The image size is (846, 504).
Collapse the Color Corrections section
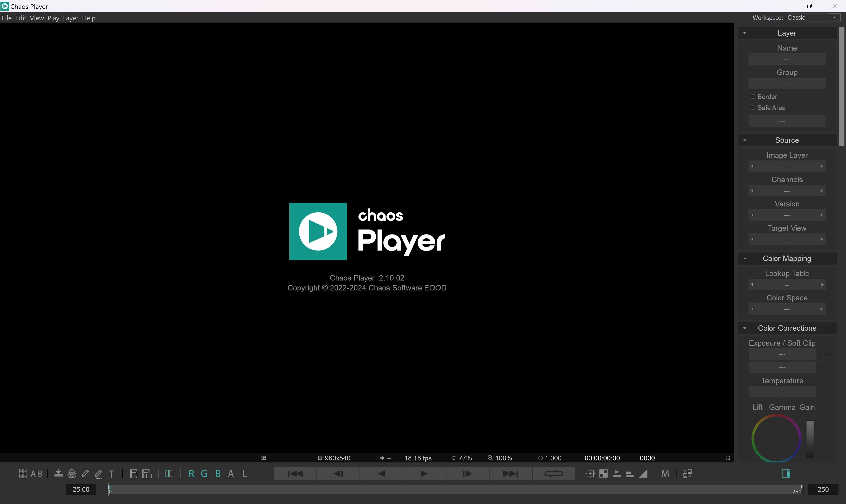pos(745,328)
